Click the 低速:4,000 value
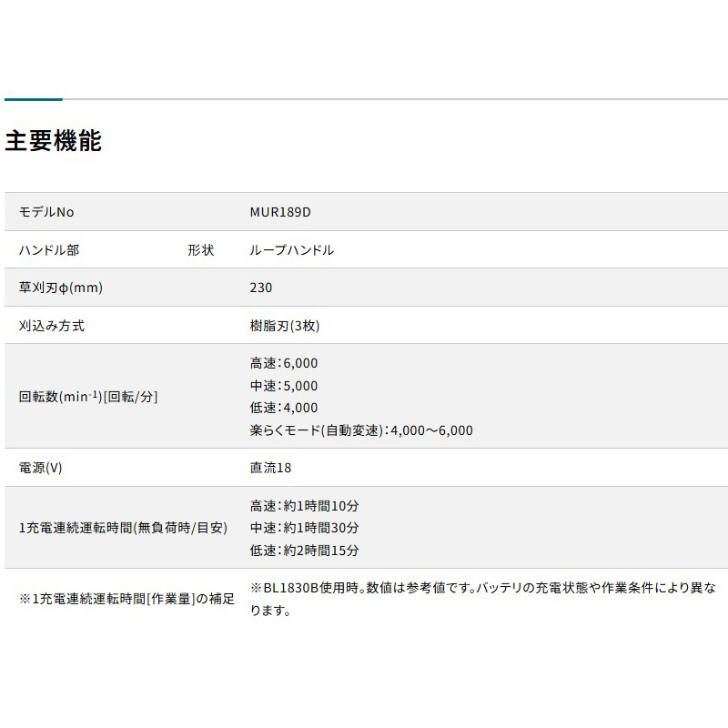The image size is (728, 728). click(x=284, y=408)
